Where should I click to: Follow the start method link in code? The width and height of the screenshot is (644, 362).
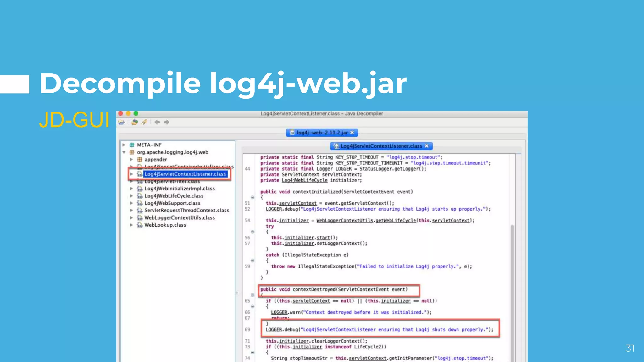click(323, 238)
